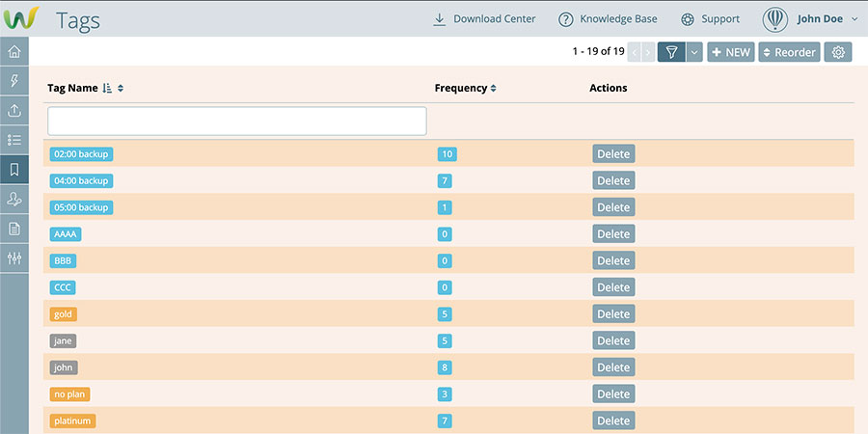Screen dimensions: 868x434
Task: Open the document sidebar icon
Action: click(14, 229)
